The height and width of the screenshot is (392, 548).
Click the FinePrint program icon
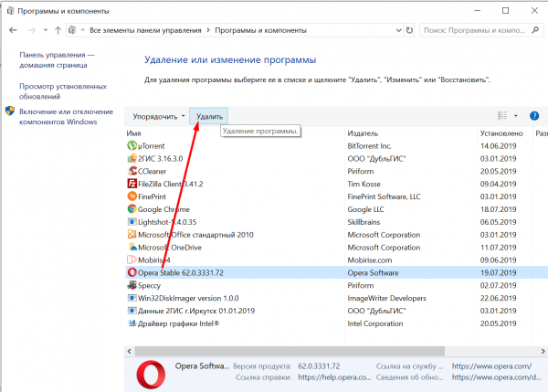(x=132, y=196)
